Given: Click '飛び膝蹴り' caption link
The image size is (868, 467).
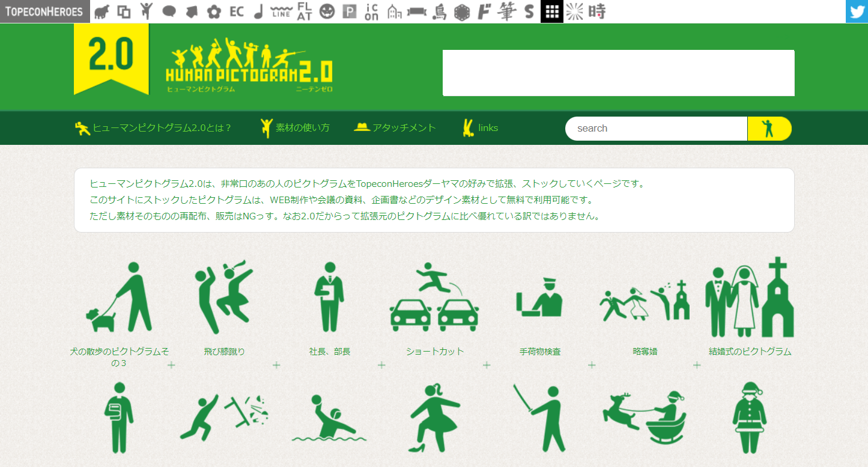Looking at the screenshot, I should [x=224, y=352].
